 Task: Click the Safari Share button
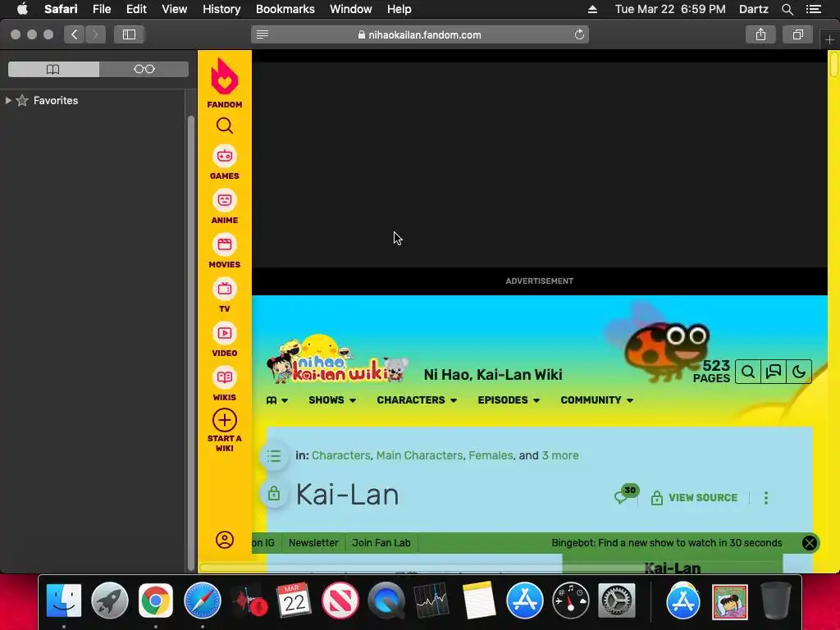pyautogui.click(x=760, y=34)
